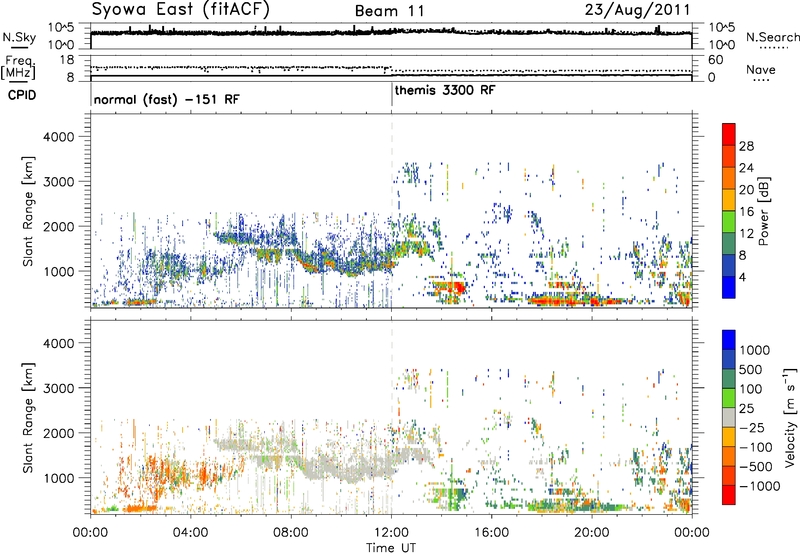Click the "Freq. [MHz]" axis label
Image resolution: width=800 pixels, height=554 pixels.
pos(18,68)
